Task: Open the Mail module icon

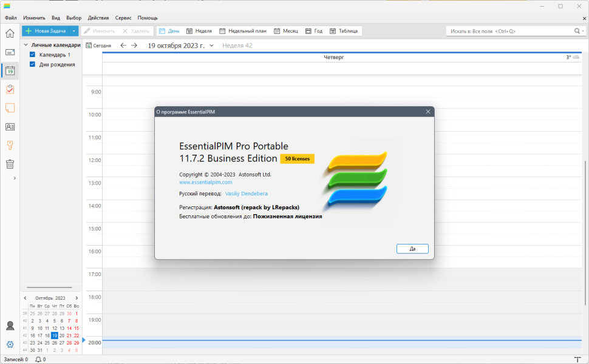Action: pyautogui.click(x=10, y=52)
